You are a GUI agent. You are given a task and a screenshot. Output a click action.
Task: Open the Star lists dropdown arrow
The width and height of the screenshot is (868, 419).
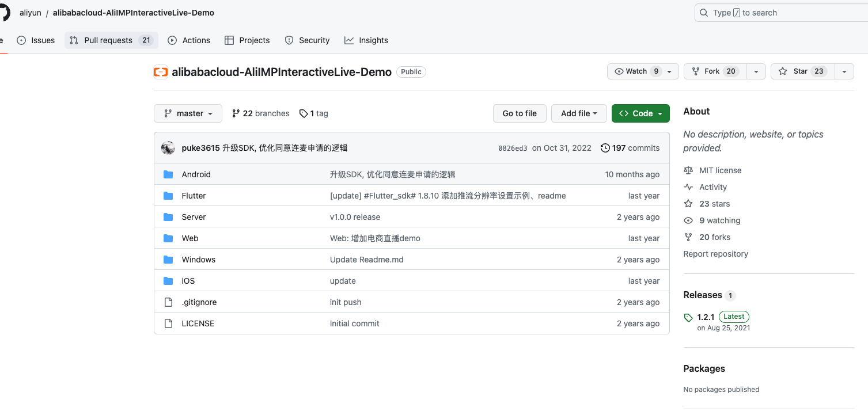[844, 71]
